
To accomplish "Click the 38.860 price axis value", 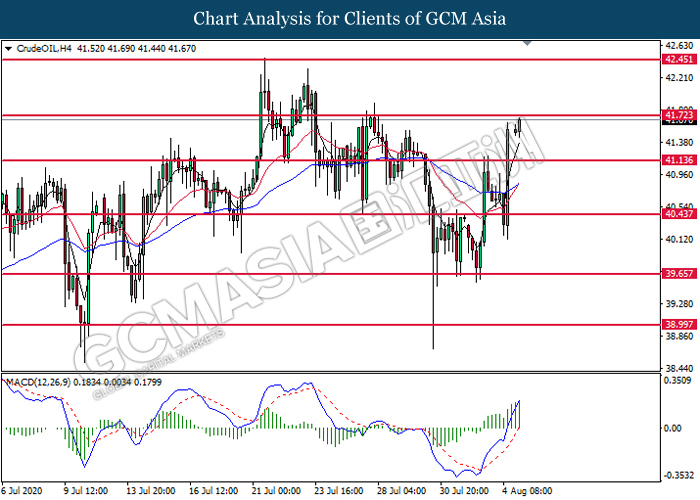I will 679,336.
